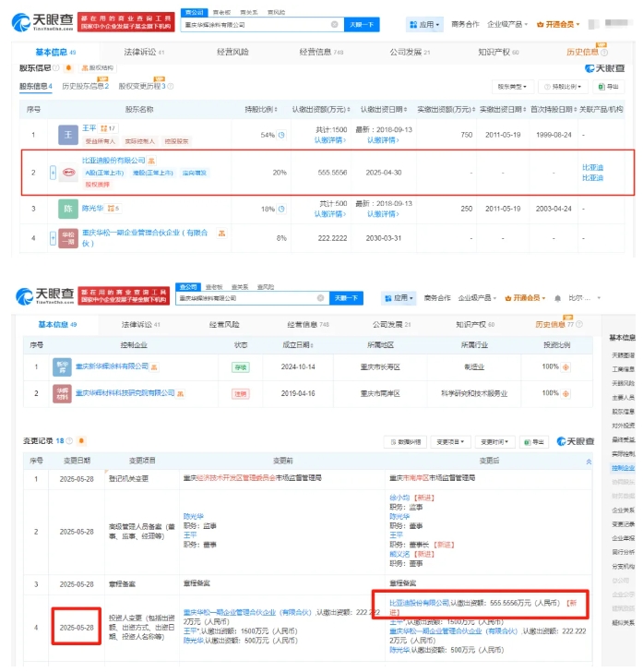Switch to the 法律诉讼 tab

pos(142,53)
